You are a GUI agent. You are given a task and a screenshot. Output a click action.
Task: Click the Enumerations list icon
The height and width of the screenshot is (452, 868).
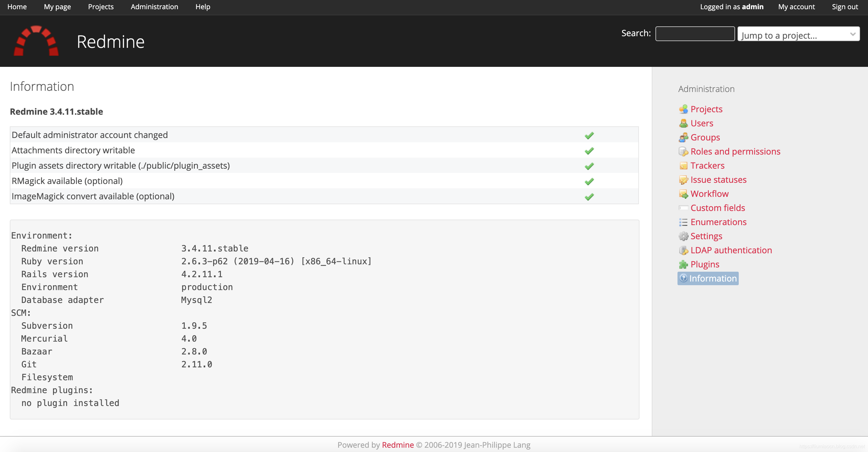pyautogui.click(x=683, y=222)
